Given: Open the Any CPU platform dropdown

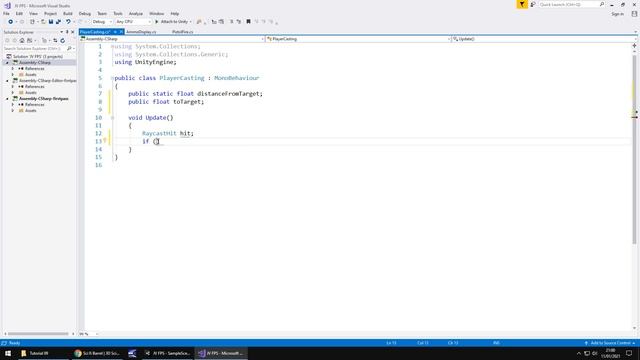Looking at the screenshot, I should click(133, 22).
